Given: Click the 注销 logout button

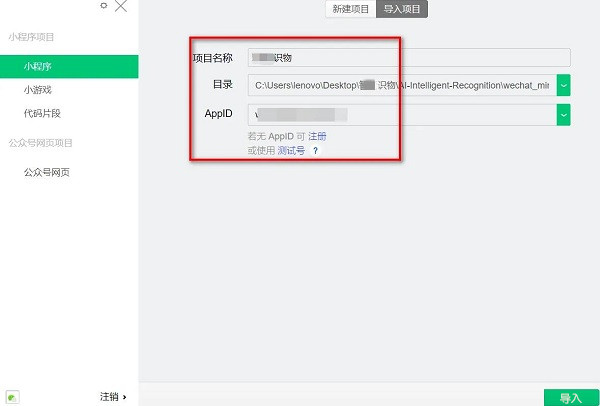Looking at the screenshot, I should pyautogui.click(x=113, y=396).
